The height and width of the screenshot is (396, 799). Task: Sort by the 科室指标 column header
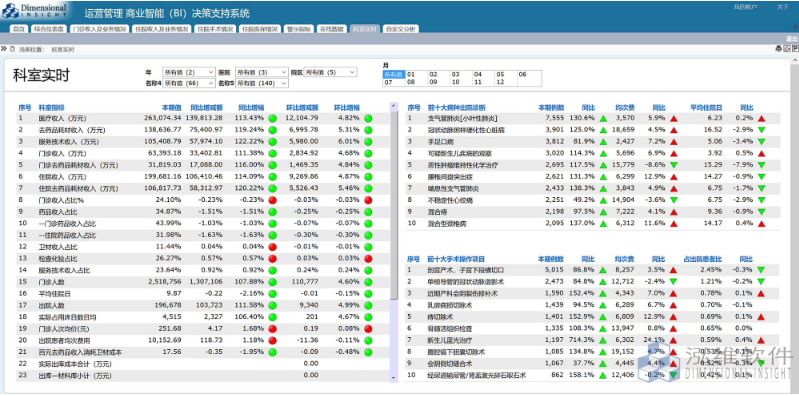[51, 108]
